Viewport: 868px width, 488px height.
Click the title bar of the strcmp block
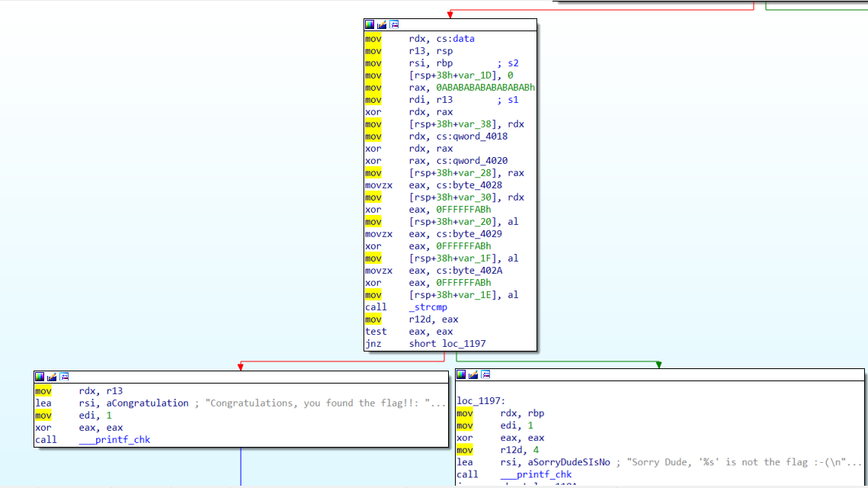(450, 24)
